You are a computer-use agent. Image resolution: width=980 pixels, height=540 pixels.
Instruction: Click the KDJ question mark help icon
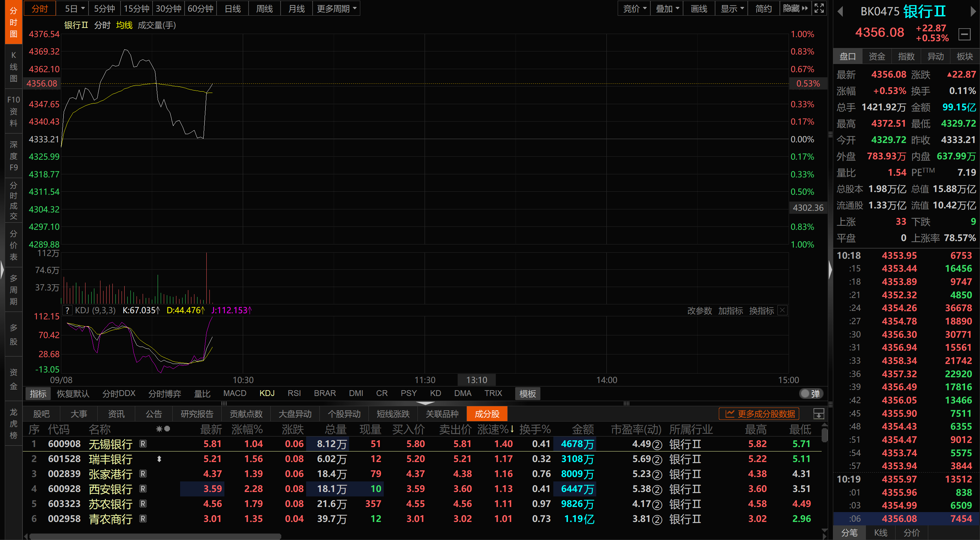pyautogui.click(x=67, y=310)
